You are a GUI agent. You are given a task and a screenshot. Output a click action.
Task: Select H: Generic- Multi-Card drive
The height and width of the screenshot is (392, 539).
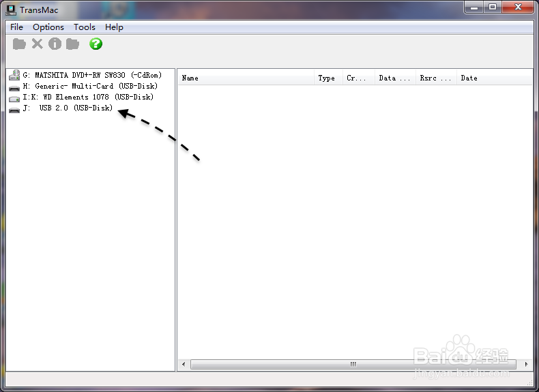pos(90,86)
